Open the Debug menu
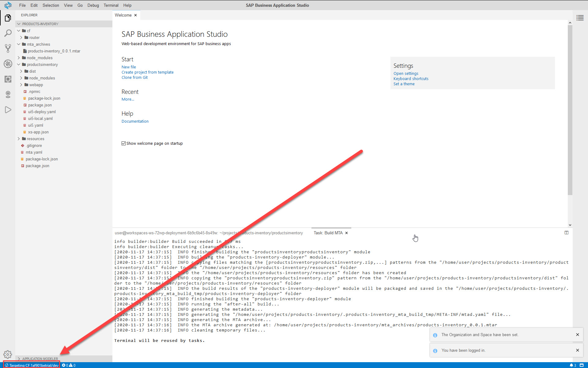 93,5
